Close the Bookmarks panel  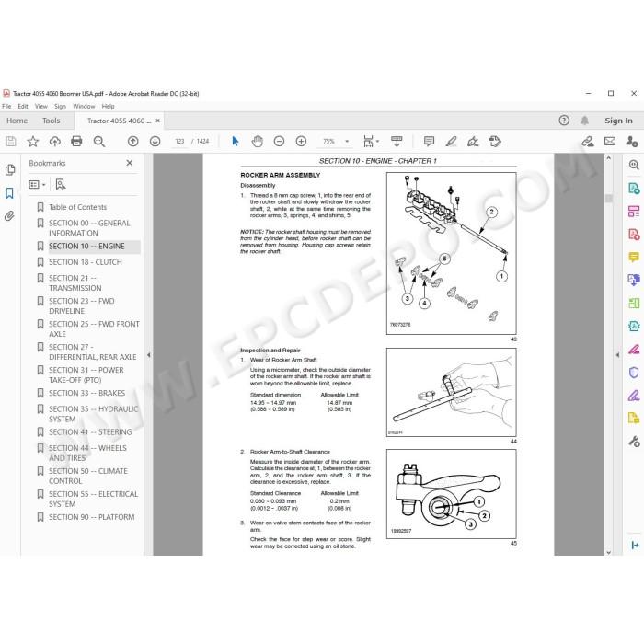(130, 163)
